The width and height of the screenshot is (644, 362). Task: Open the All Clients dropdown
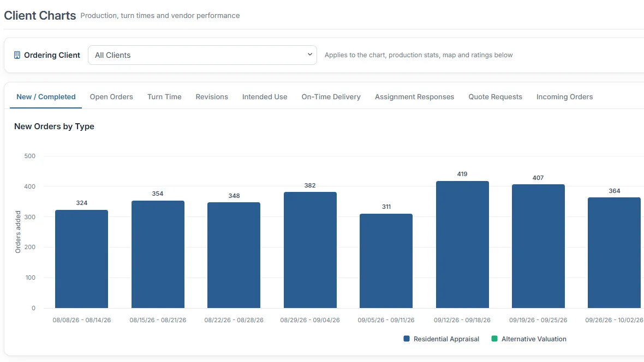pos(202,55)
